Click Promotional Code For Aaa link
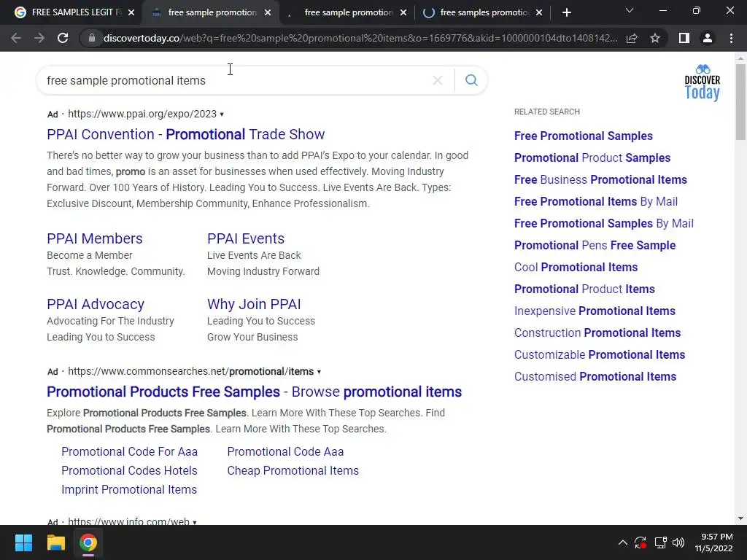This screenshot has width=747, height=560. point(129,451)
